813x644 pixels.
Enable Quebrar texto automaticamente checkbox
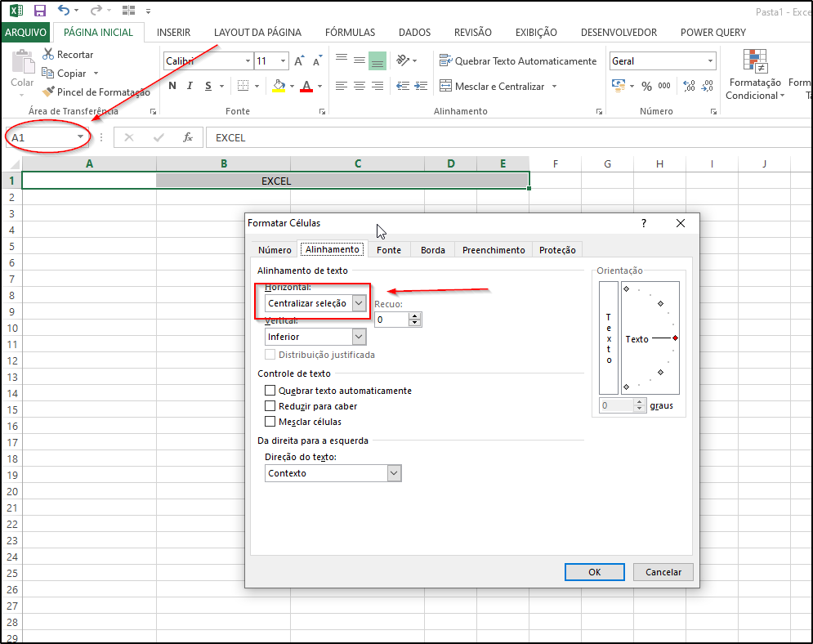coord(270,391)
